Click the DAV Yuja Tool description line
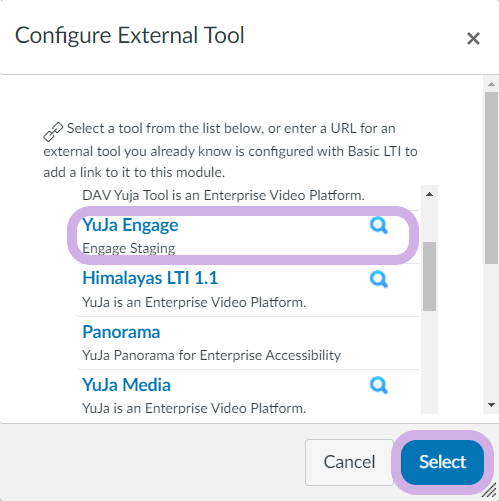This screenshot has width=499, height=501. [x=223, y=195]
